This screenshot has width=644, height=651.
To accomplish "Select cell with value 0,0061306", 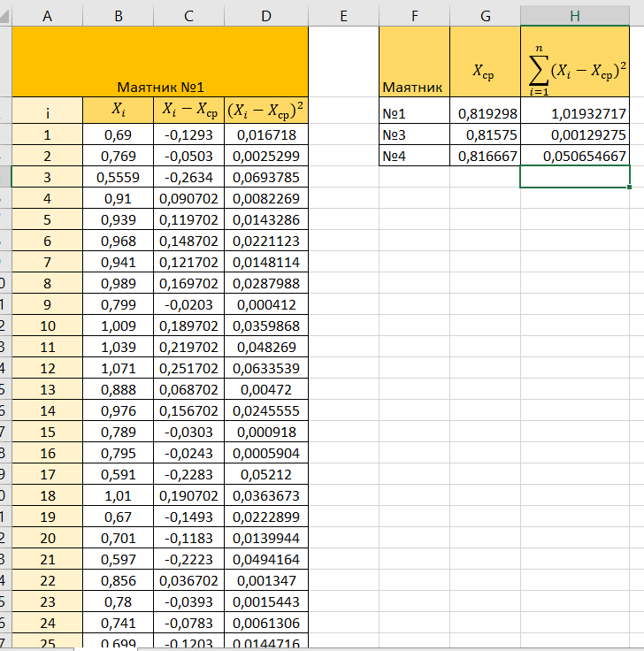I will pyautogui.click(x=266, y=623).
